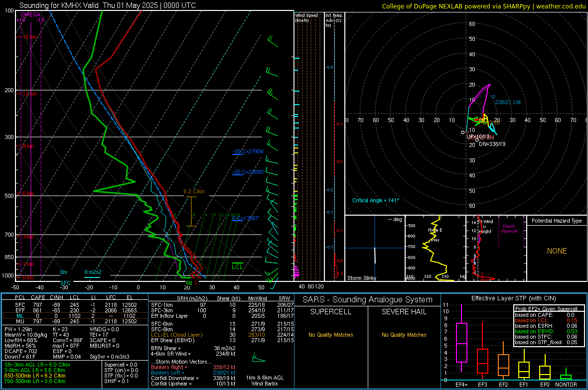Select the orange LCL-EL (Cloud Layer) row

(x=223, y=335)
